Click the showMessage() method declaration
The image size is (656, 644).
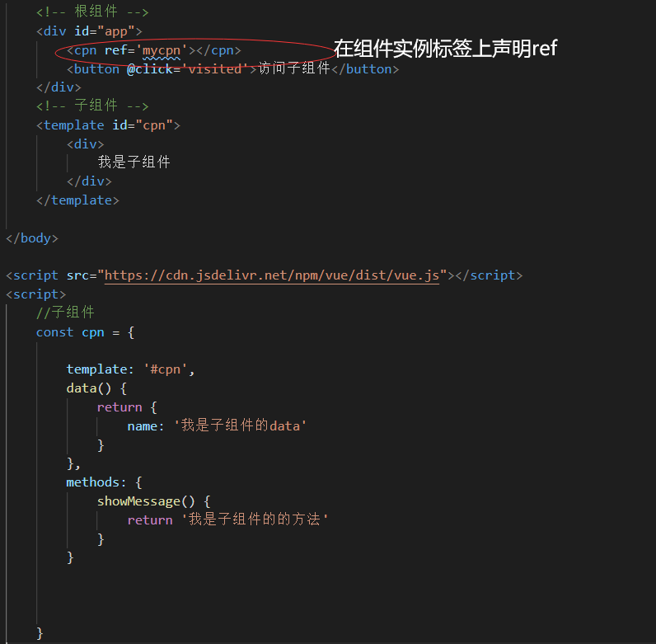pos(153,501)
